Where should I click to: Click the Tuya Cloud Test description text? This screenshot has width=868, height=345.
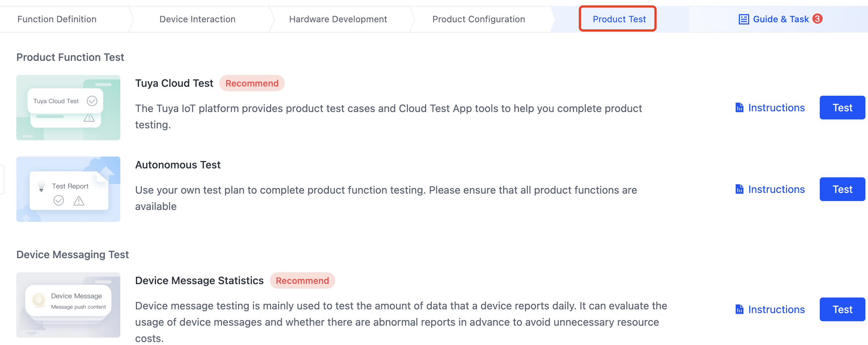(388, 116)
